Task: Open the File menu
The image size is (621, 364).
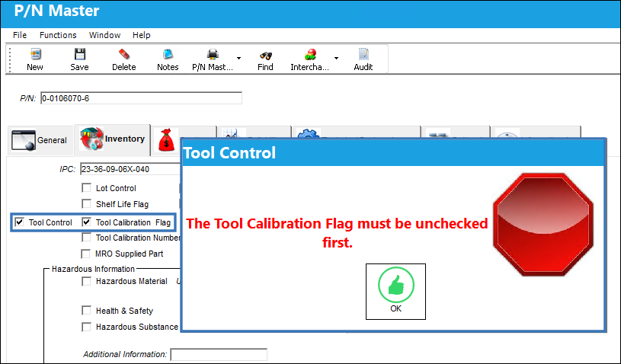Action: coord(20,35)
